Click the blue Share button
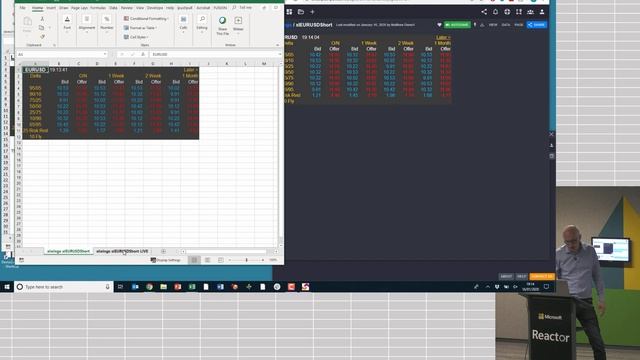Image resolution: width=640 pixels, height=360 pixels. click(537, 25)
